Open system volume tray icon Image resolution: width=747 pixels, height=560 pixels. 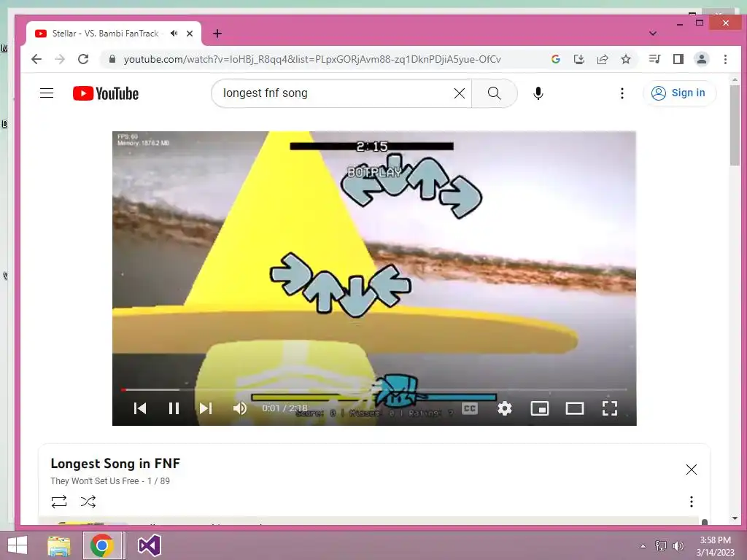(x=678, y=546)
